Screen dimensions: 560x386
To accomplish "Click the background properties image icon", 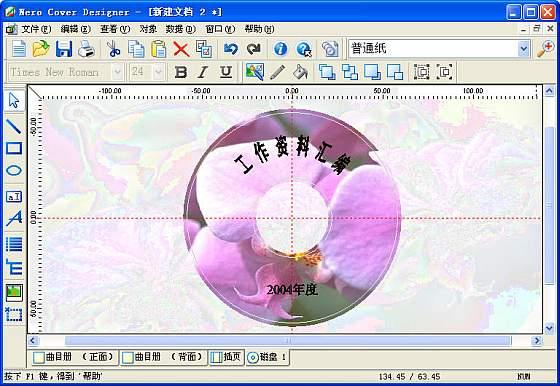I will (255, 72).
